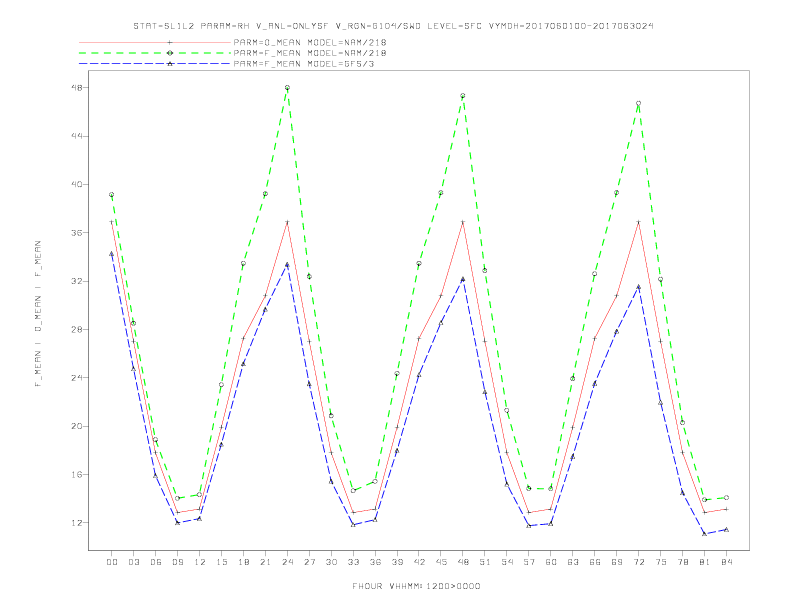Click the x-axis tick label 03
Viewport: 792px width, 612px height.
point(133,562)
